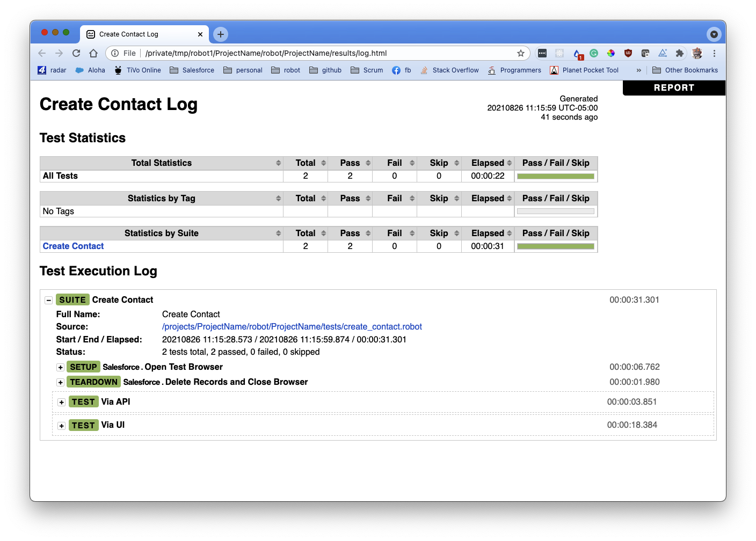The image size is (756, 541).
Task: Go to the browser home icon
Action: coord(93,53)
